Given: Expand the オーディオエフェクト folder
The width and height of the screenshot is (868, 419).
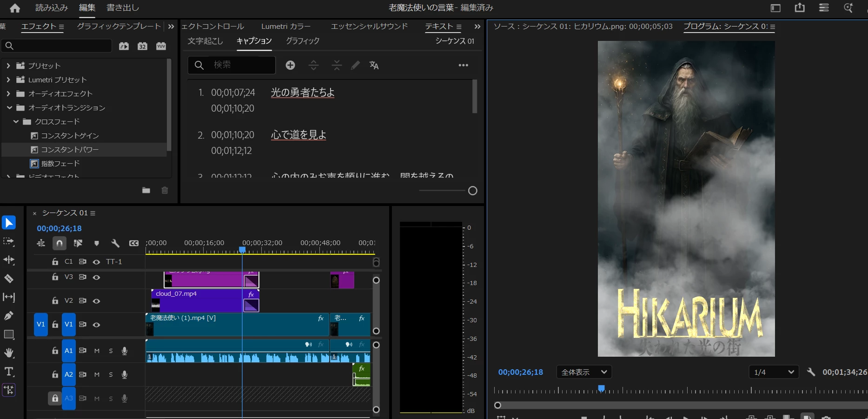Looking at the screenshot, I should pyautogui.click(x=8, y=93).
